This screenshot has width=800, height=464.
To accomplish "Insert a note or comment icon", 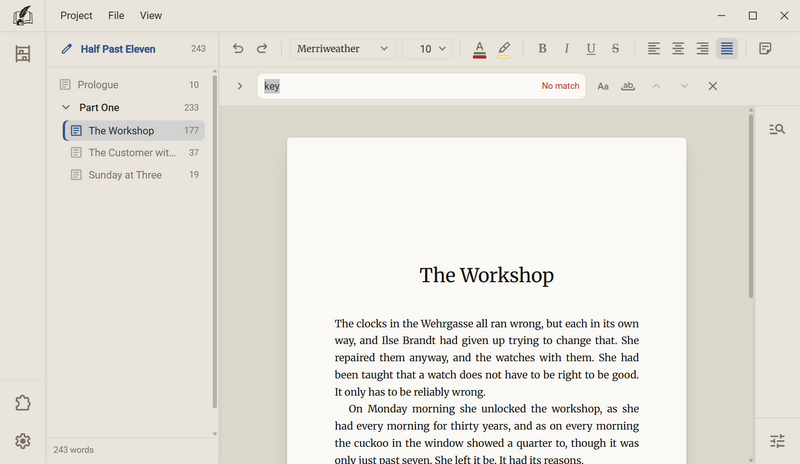I will [x=765, y=48].
